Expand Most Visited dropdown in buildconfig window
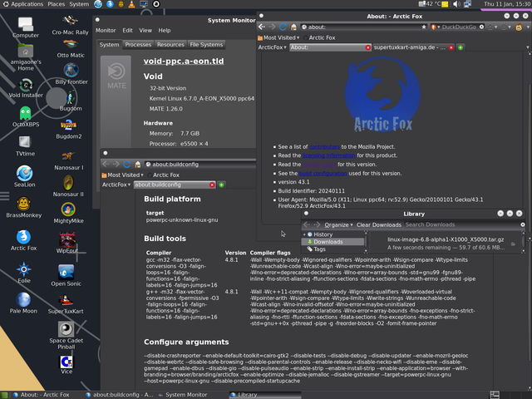 [122, 175]
